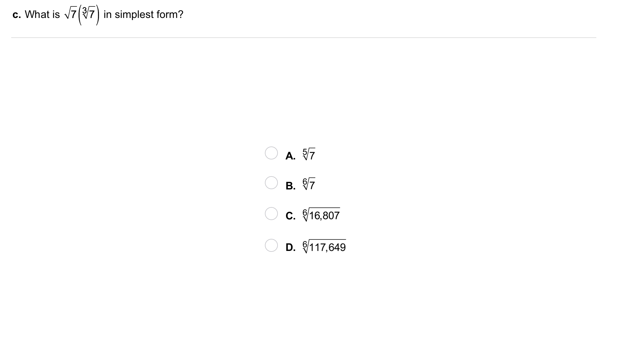The height and width of the screenshot is (353, 644).
Task: Select the radio button for option A
Action: (x=271, y=153)
